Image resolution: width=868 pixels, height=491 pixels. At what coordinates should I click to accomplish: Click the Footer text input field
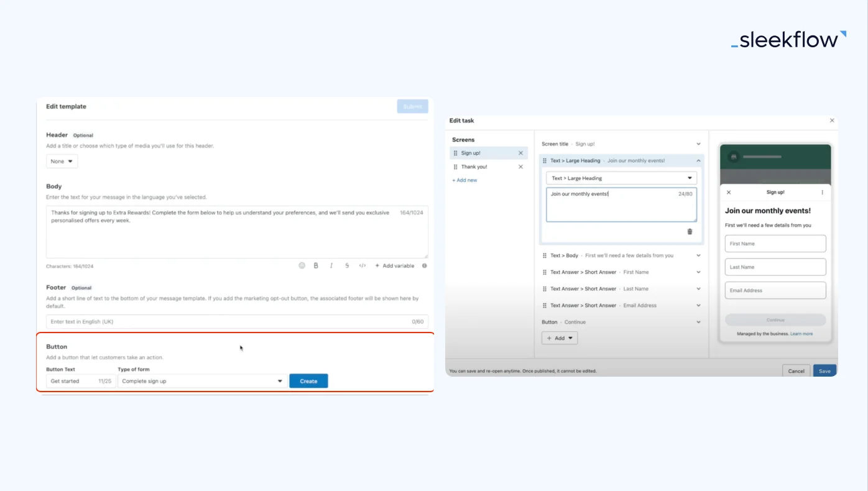pos(237,322)
